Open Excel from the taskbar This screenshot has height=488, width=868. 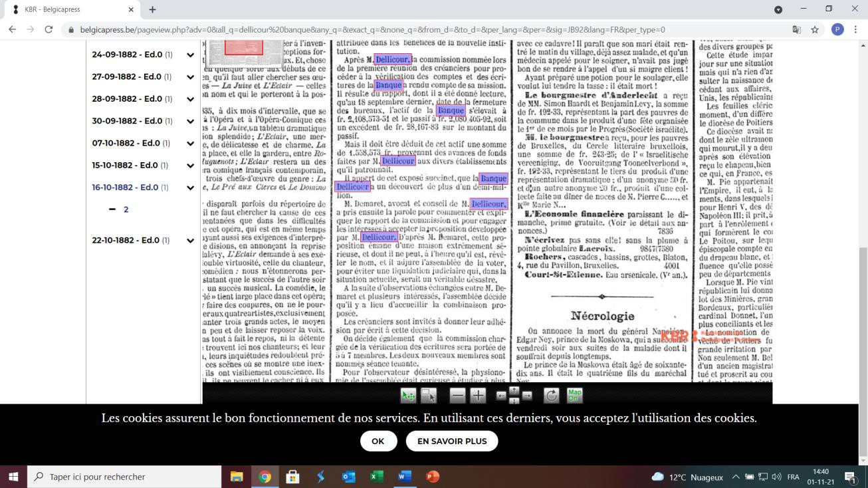click(377, 477)
